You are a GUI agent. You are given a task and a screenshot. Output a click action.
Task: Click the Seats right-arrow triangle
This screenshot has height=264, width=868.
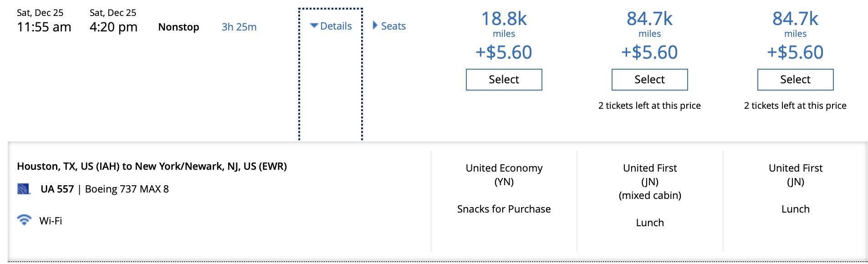coord(375,25)
